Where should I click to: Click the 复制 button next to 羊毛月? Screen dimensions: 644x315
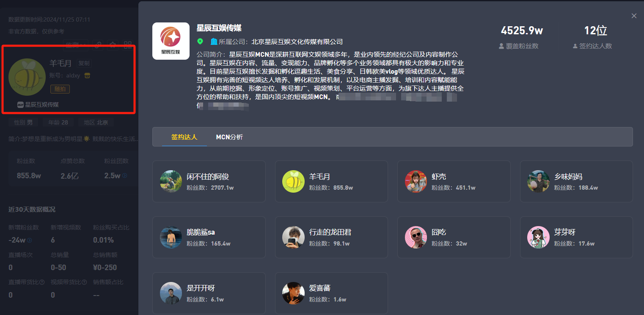tap(84, 64)
